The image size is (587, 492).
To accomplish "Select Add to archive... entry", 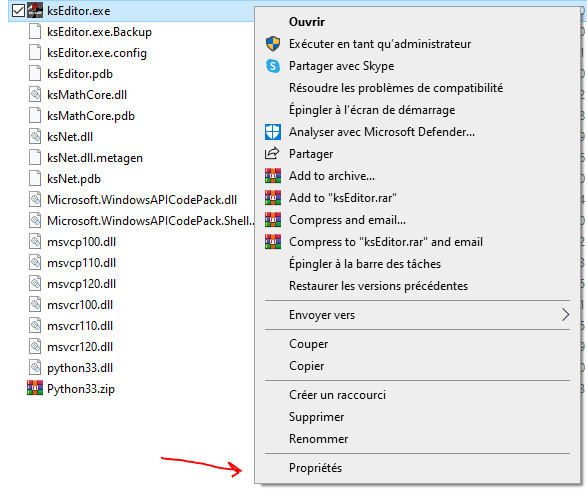I will click(x=332, y=176).
